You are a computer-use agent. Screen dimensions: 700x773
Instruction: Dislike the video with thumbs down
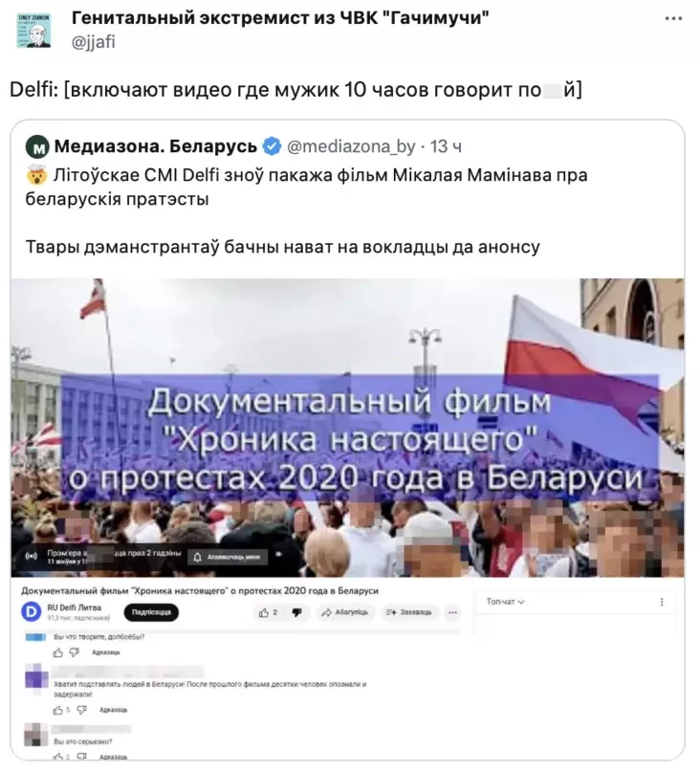296,612
